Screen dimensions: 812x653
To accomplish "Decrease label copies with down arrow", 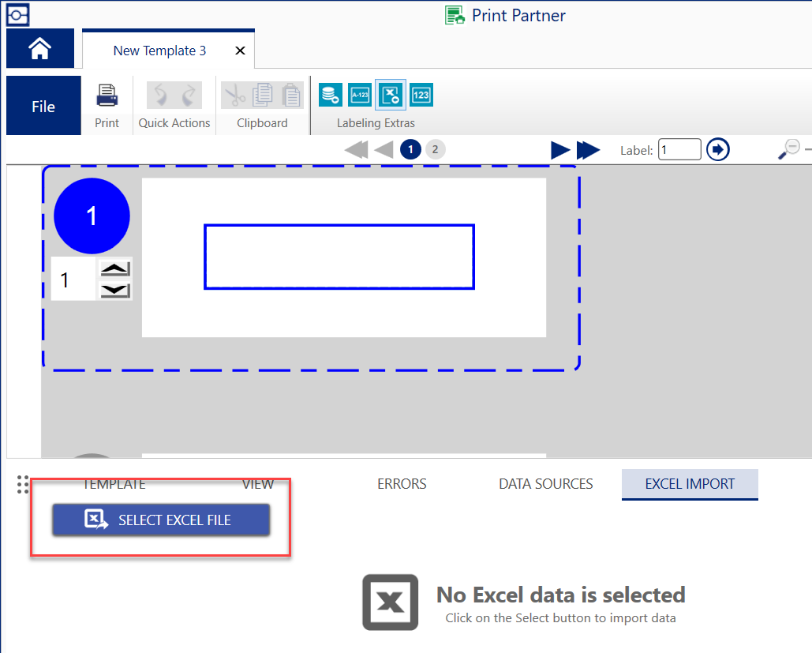I will pyautogui.click(x=115, y=290).
